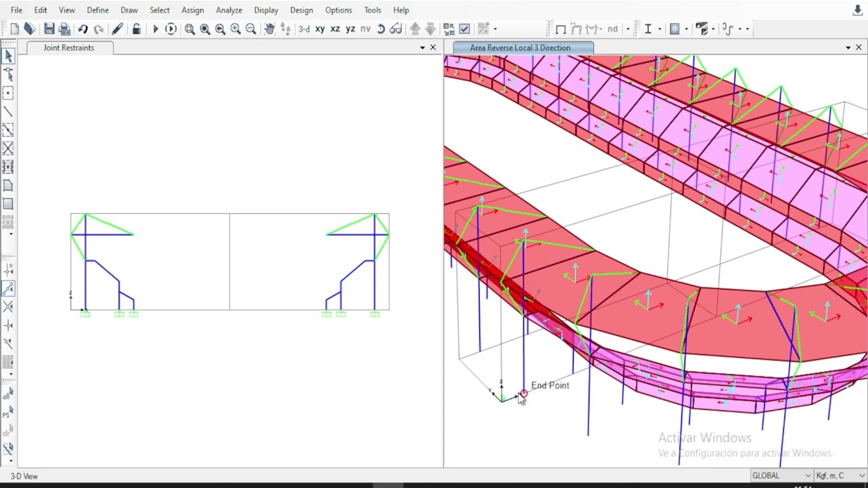Open the Analyze menu

click(x=229, y=10)
